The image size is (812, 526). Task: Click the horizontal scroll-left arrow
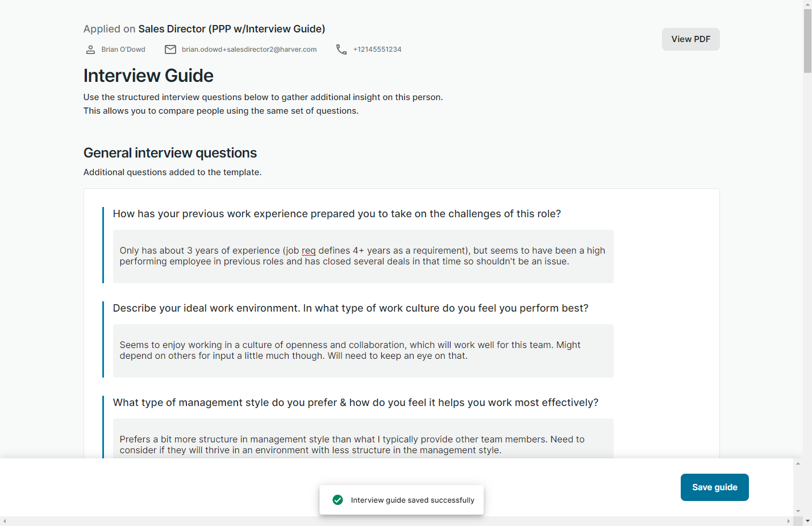coord(5,521)
